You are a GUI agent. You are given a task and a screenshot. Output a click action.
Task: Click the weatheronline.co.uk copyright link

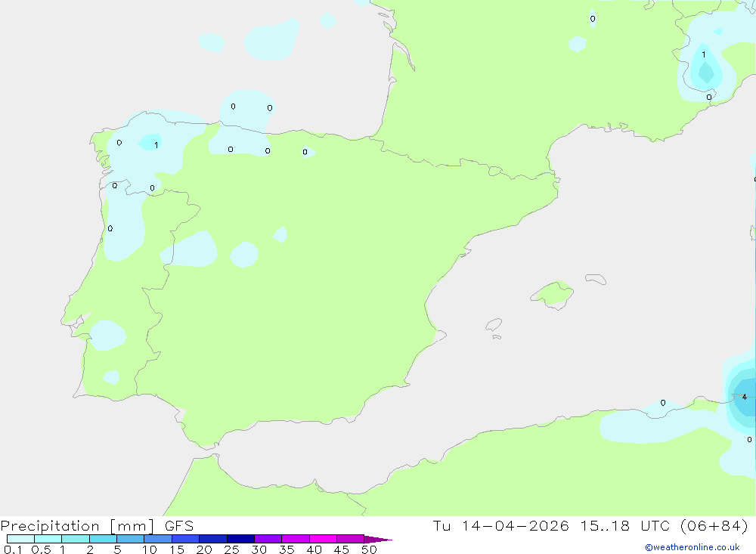tap(692, 547)
